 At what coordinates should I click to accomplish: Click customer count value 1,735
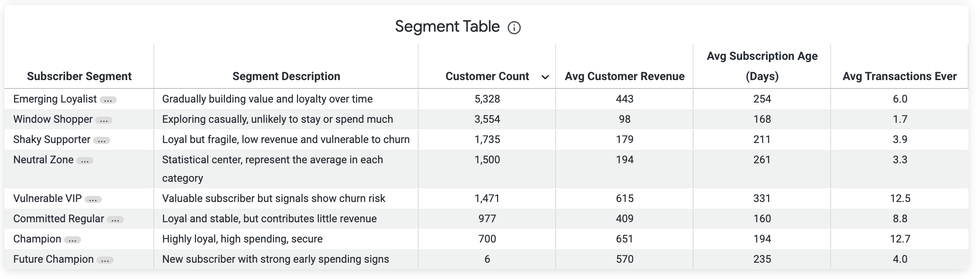(x=487, y=139)
